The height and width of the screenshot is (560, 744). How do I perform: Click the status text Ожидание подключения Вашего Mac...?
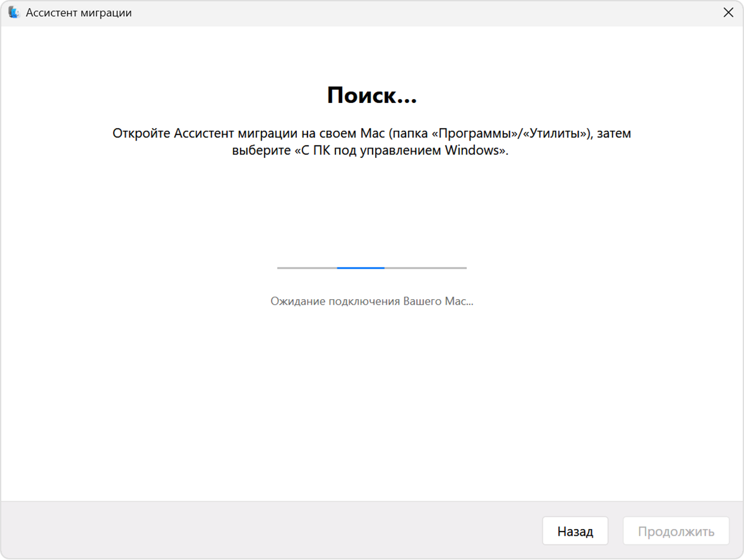pos(371,301)
